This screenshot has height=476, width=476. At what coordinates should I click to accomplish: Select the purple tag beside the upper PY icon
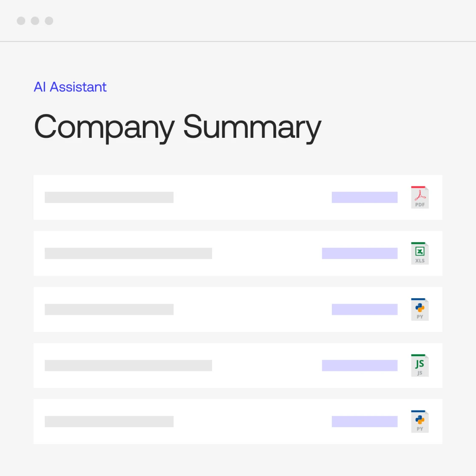(364, 310)
